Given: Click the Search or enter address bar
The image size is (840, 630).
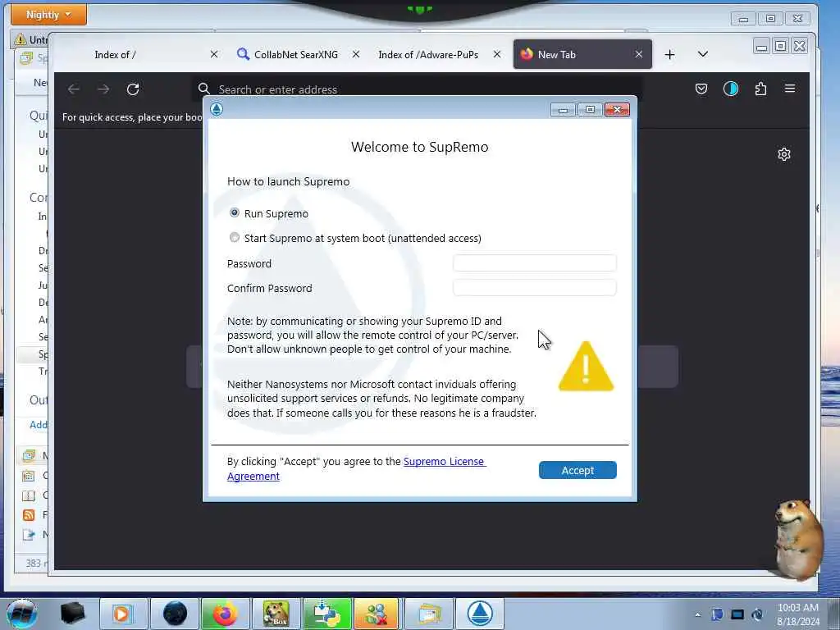Looking at the screenshot, I should tap(418, 89).
